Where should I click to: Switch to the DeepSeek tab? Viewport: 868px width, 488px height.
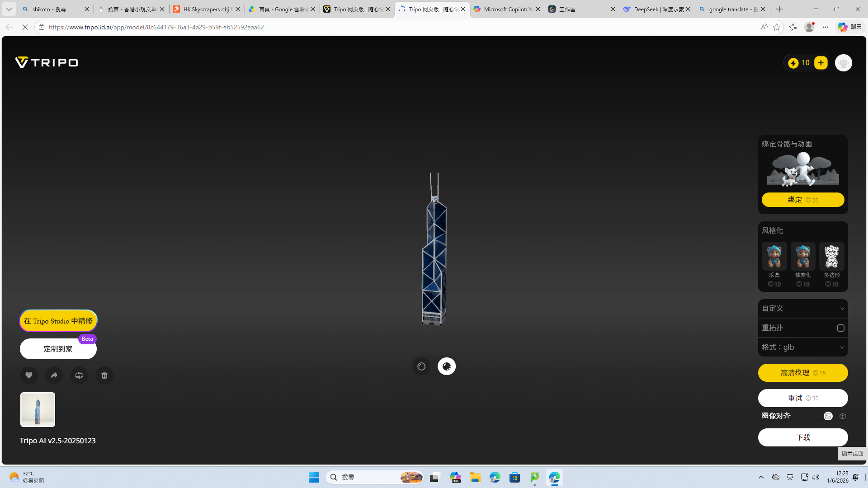click(x=657, y=9)
